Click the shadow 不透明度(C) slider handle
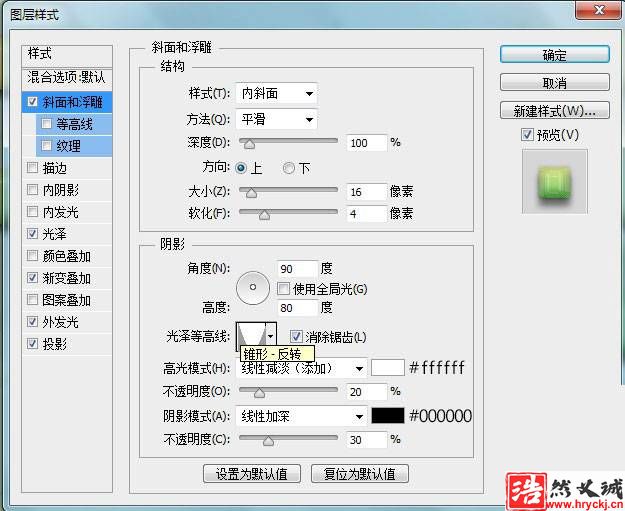Screen dimensions: 625x511 coord(268,440)
